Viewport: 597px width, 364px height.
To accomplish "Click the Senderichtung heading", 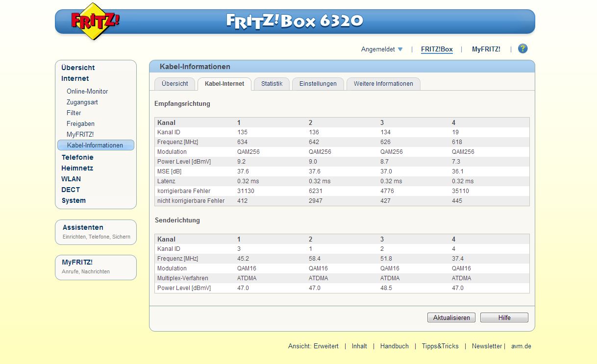I will click(x=177, y=220).
